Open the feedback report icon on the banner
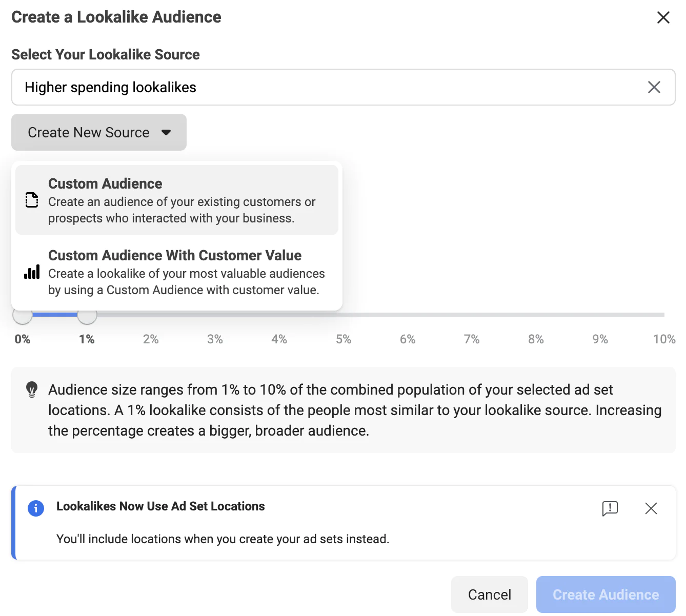Screen dimensions: 686x616 click(610, 508)
